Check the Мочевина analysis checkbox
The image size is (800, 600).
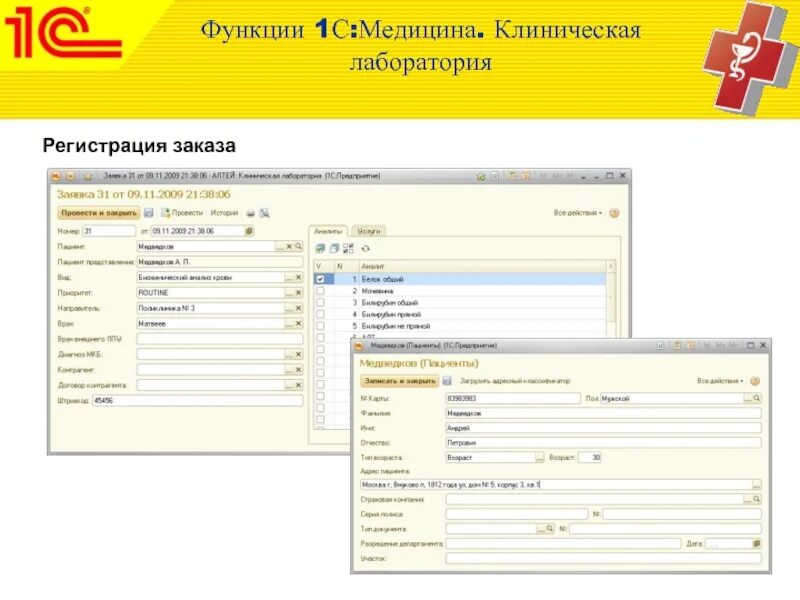point(320,291)
